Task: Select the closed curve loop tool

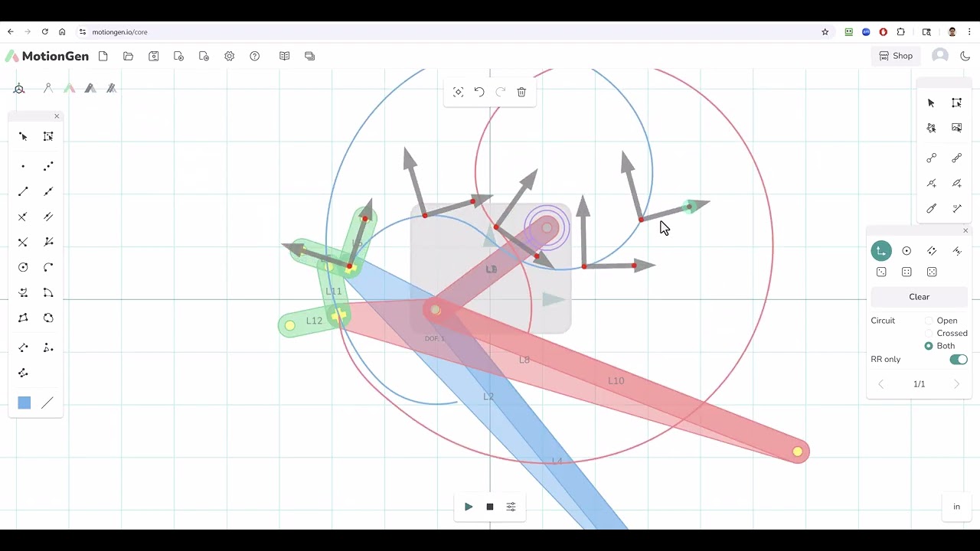Action: [48, 318]
